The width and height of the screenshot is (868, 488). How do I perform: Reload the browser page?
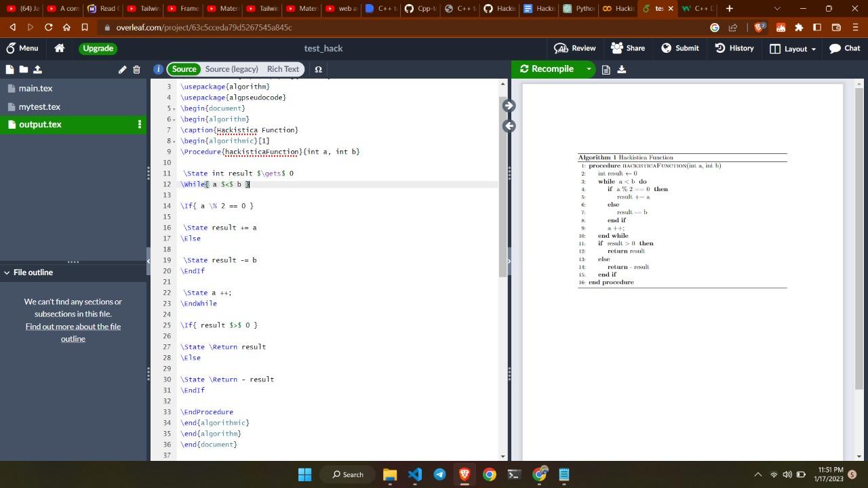point(48,27)
